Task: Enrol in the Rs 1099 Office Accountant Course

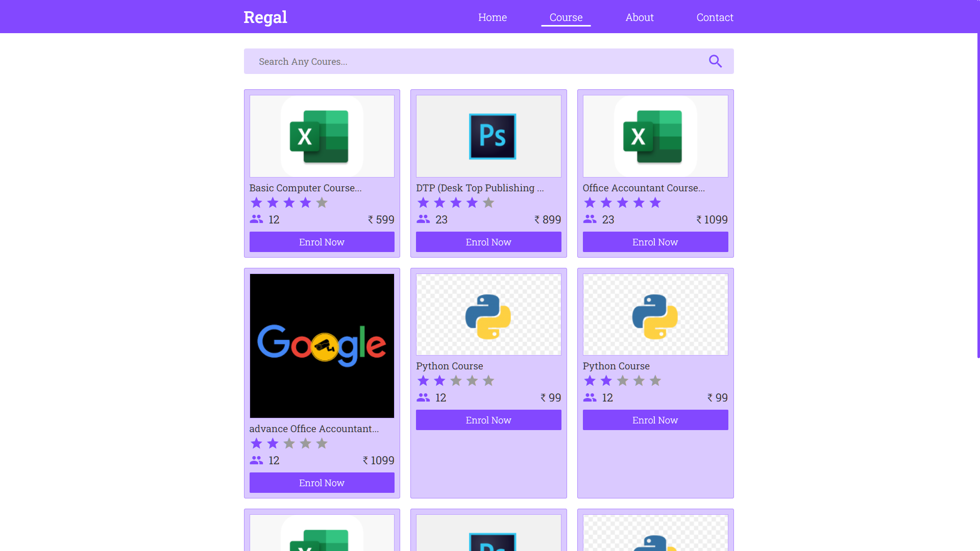Action: (x=655, y=242)
